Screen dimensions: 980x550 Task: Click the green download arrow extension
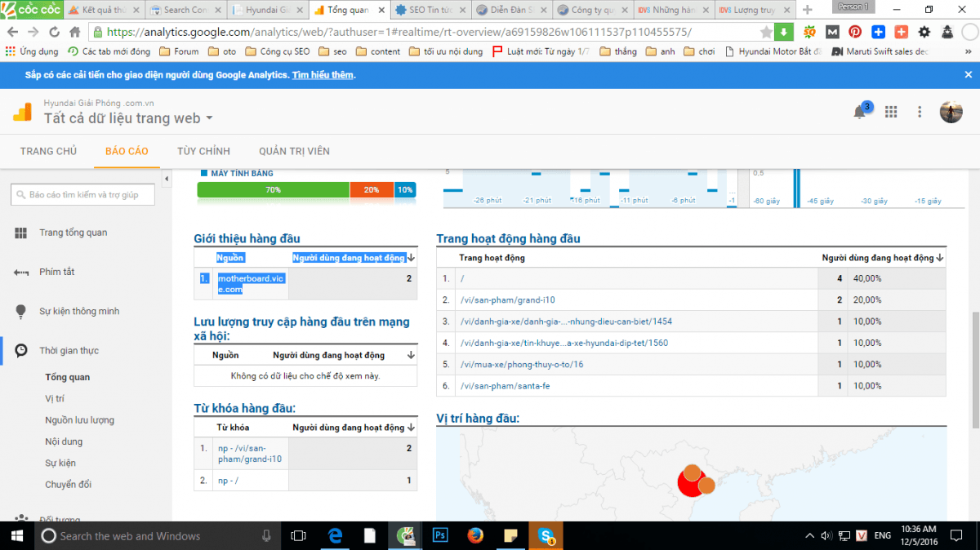783,32
